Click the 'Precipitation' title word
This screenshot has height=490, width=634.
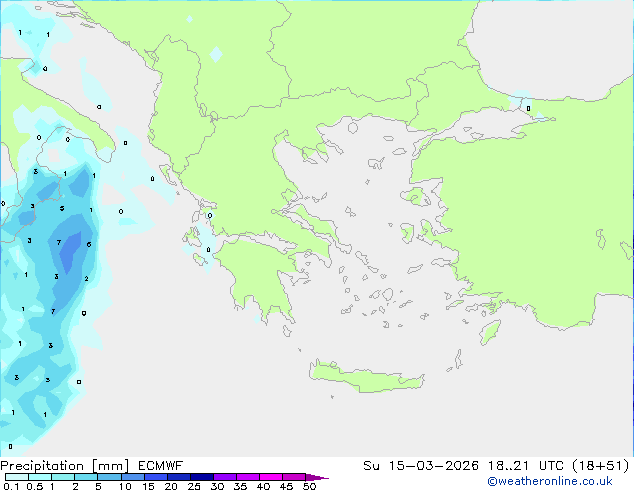[42, 466]
